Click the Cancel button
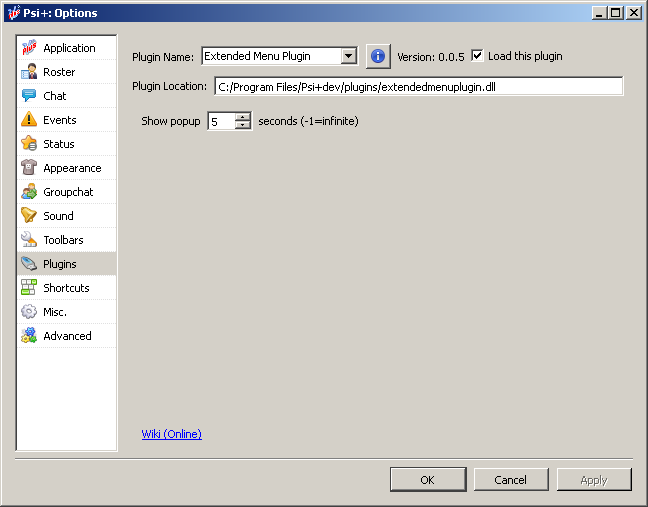The image size is (648, 507). (x=510, y=480)
